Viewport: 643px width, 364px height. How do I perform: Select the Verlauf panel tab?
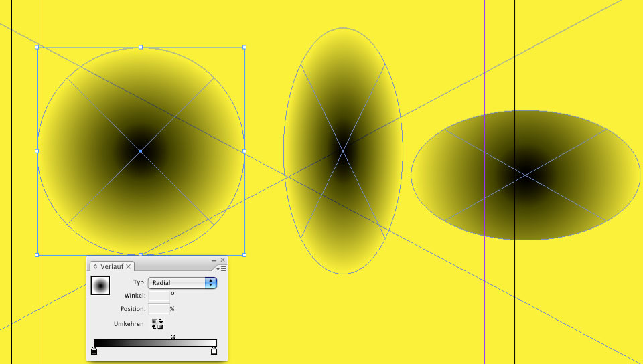point(112,266)
